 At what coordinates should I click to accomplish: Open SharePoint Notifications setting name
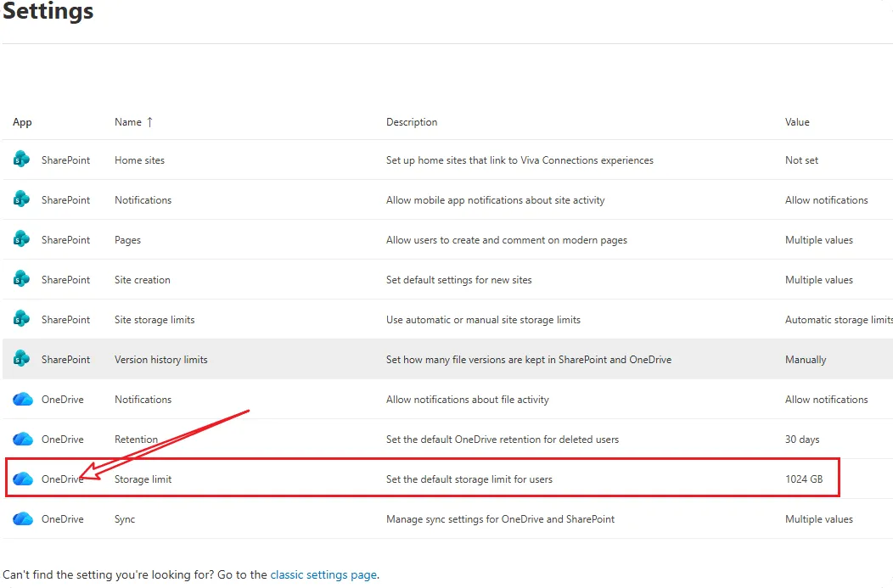coord(143,200)
